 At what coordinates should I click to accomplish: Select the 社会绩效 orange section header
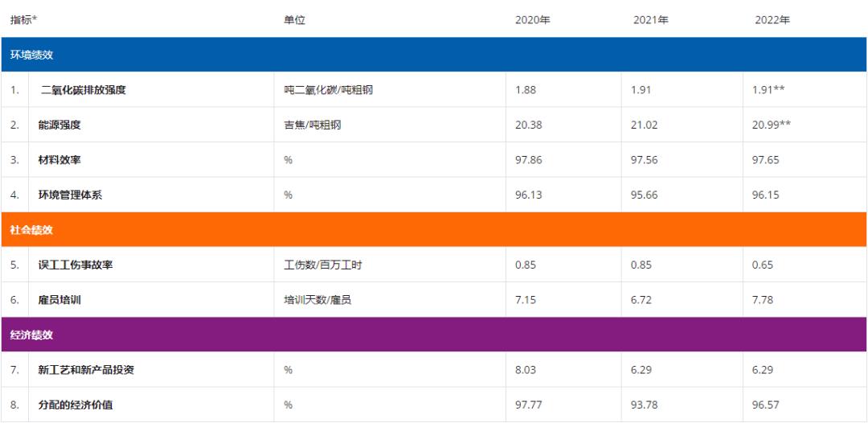[x=434, y=230]
